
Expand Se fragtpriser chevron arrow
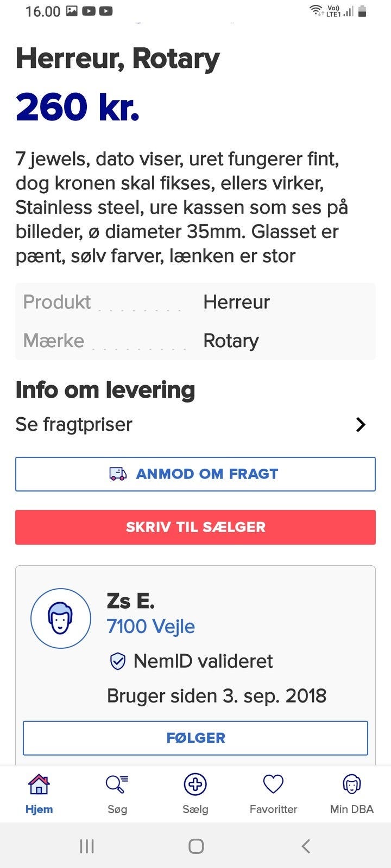[361, 424]
